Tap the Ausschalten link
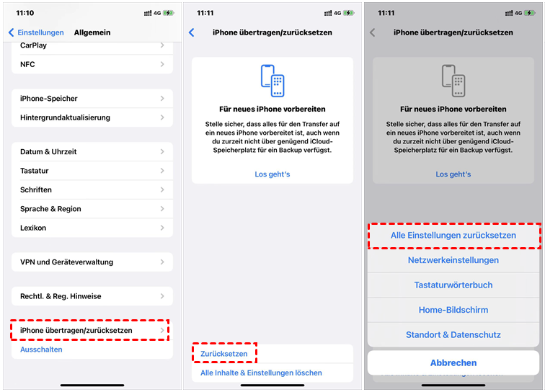Viewport: 545px width, 392px height. tap(41, 349)
